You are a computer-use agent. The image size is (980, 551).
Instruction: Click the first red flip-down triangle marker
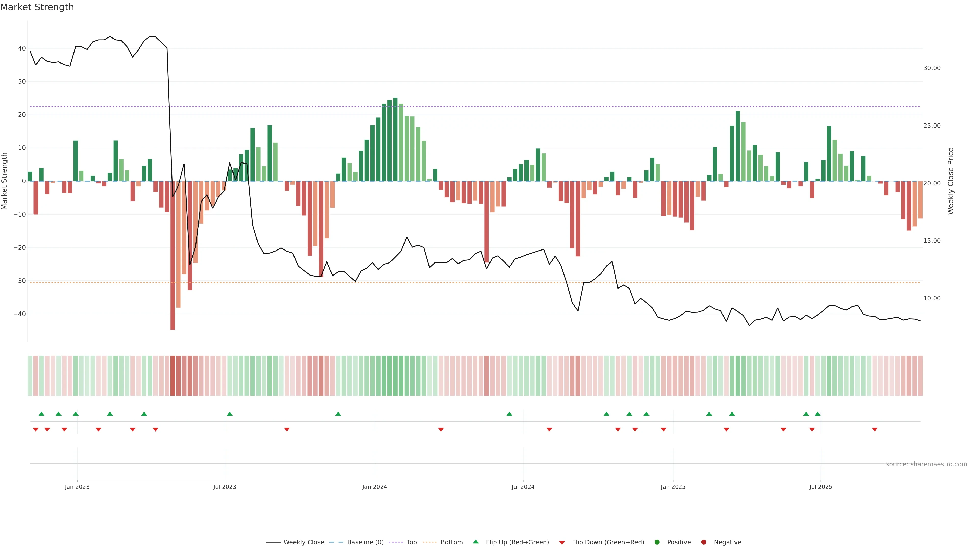point(36,429)
